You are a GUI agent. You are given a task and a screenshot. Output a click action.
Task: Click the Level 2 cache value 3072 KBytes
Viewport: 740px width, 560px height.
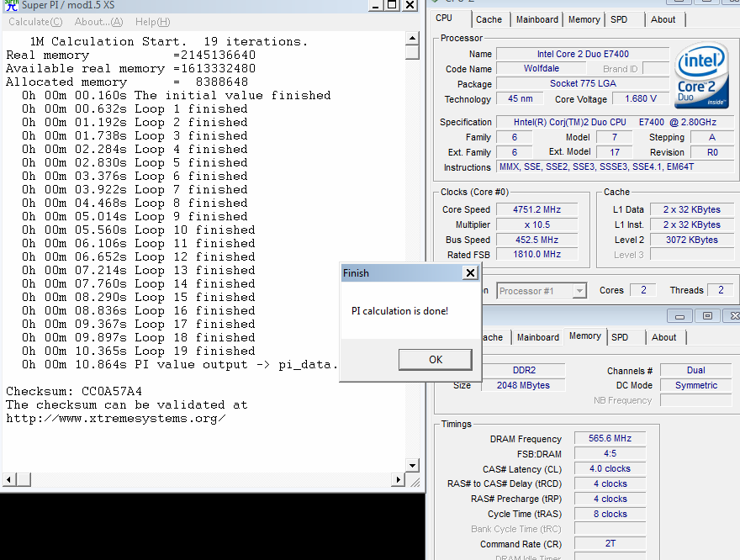(692, 240)
